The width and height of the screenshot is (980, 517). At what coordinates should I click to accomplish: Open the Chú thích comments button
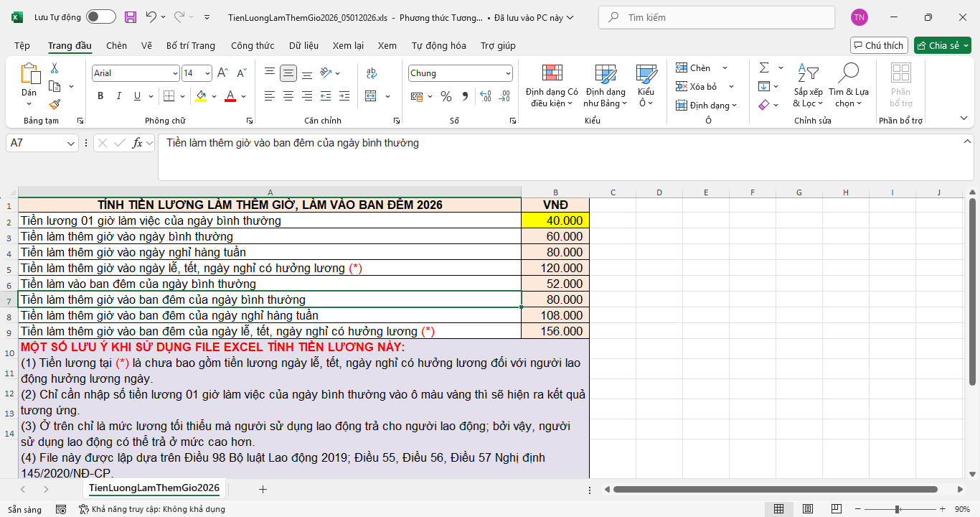tap(879, 46)
